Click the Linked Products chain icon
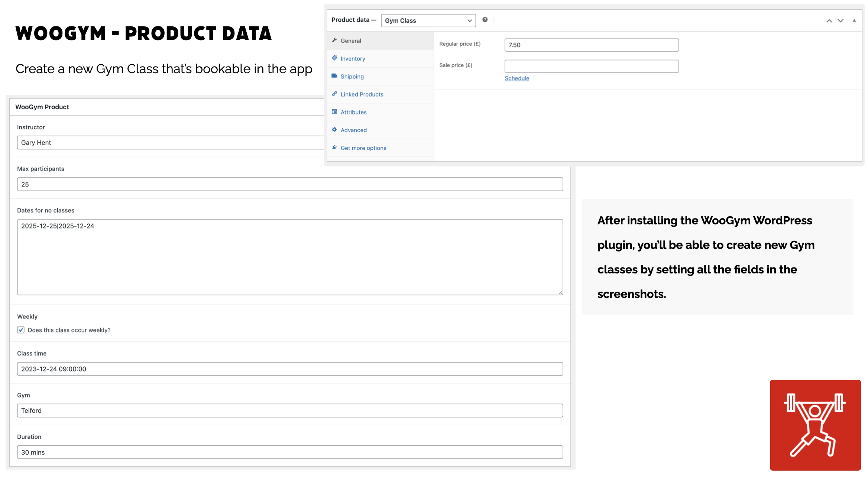 (x=334, y=94)
